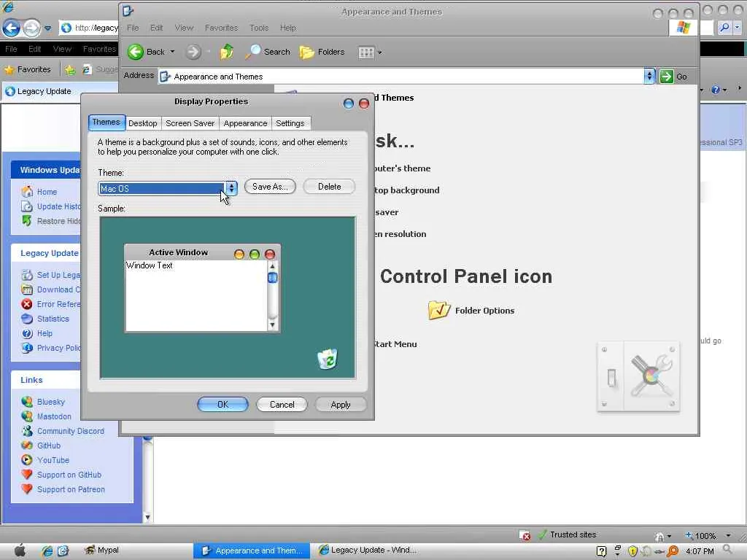Viewport: 747px width, 560px height.
Task: Click the Statistics icon in sidebar
Action: coord(27,319)
